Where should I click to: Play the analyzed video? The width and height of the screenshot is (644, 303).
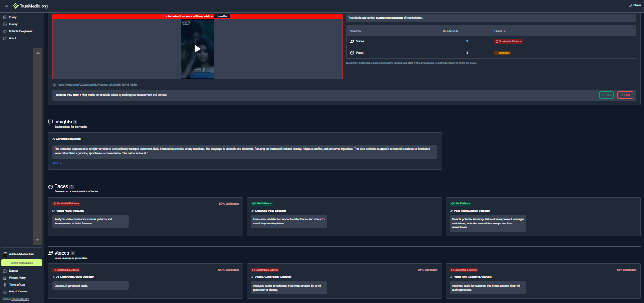(x=197, y=49)
